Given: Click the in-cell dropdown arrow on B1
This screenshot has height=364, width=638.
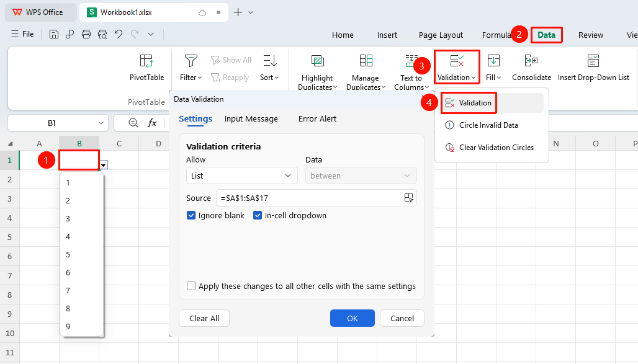Looking at the screenshot, I should (x=104, y=165).
